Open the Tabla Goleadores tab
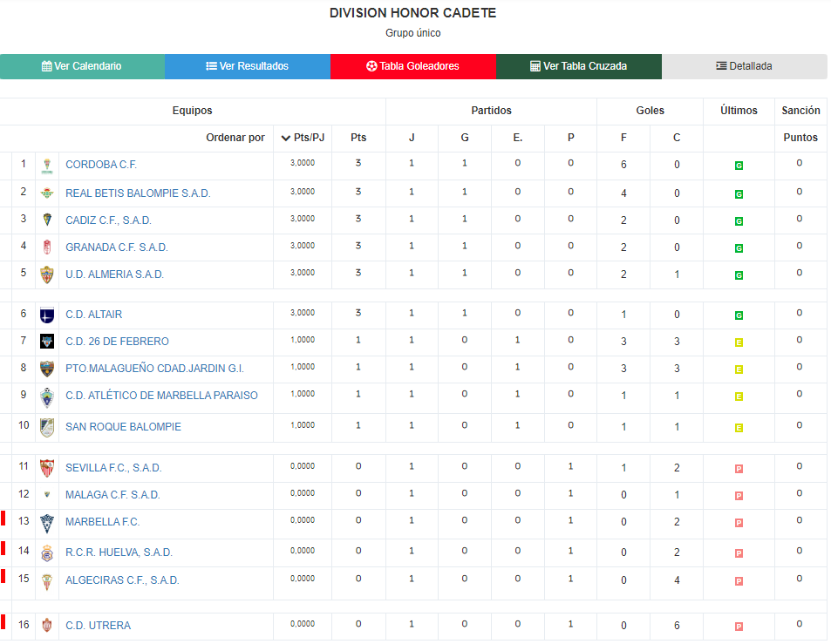831x644 pixels. [412, 66]
